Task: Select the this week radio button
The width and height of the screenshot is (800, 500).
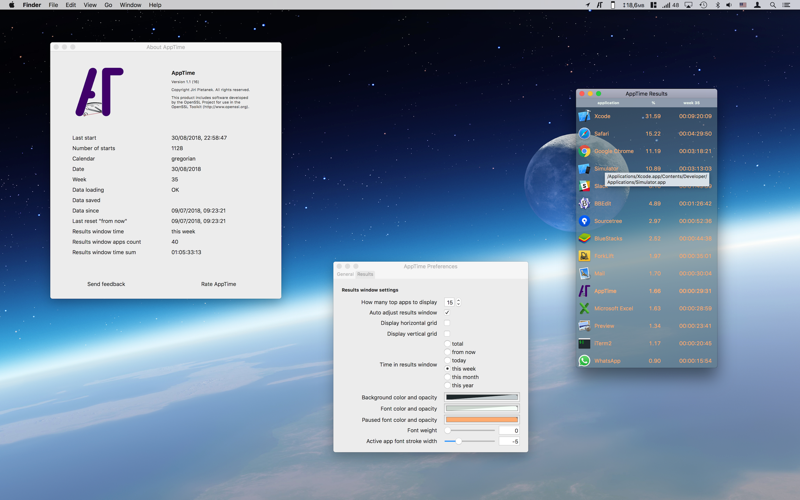Action: tap(447, 368)
